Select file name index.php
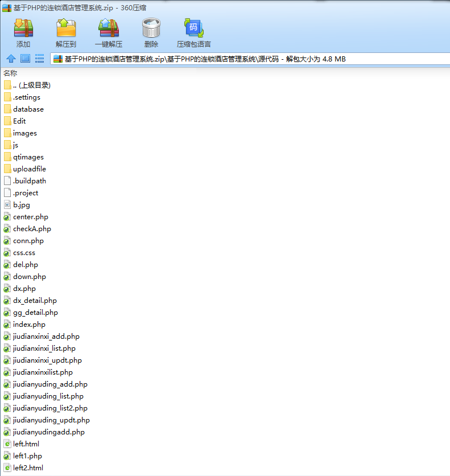The height and width of the screenshot is (476, 450). coord(29,325)
